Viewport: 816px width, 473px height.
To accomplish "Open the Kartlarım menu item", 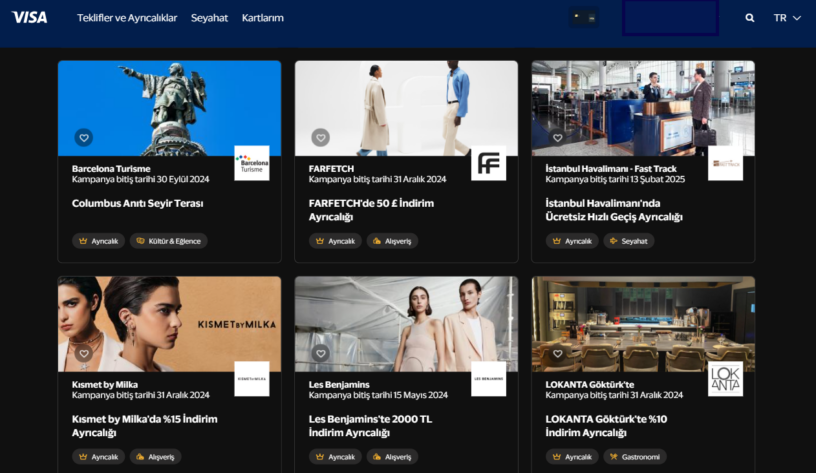I will point(263,18).
